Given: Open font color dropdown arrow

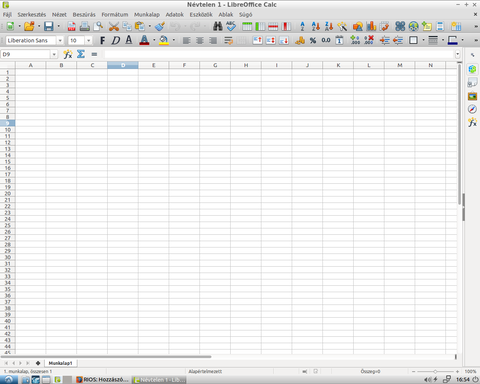Looking at the screenshot, I should click(x=154, y=40).
